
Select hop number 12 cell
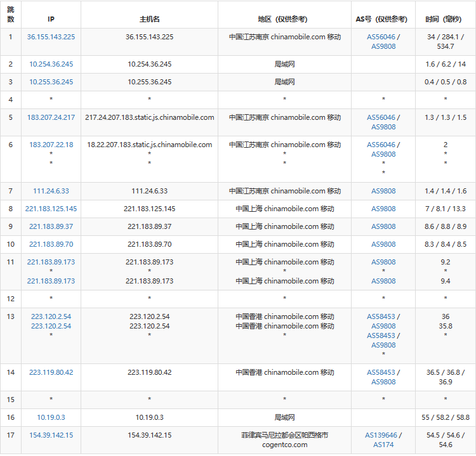click(x=11, y=299)
